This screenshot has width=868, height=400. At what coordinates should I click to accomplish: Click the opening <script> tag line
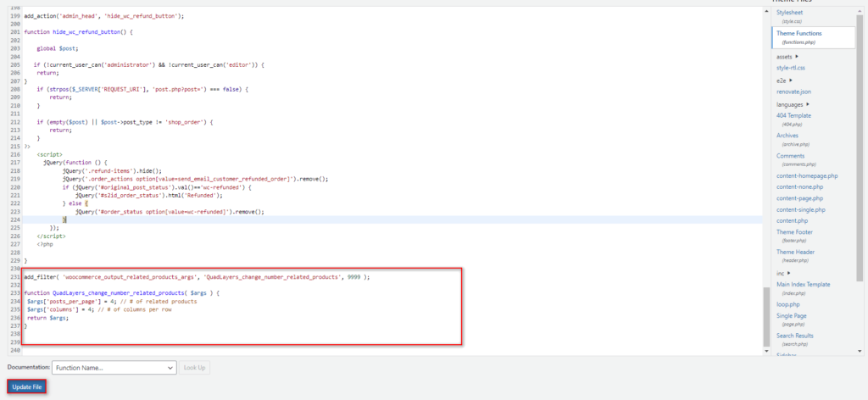click(x=49, y=153)
